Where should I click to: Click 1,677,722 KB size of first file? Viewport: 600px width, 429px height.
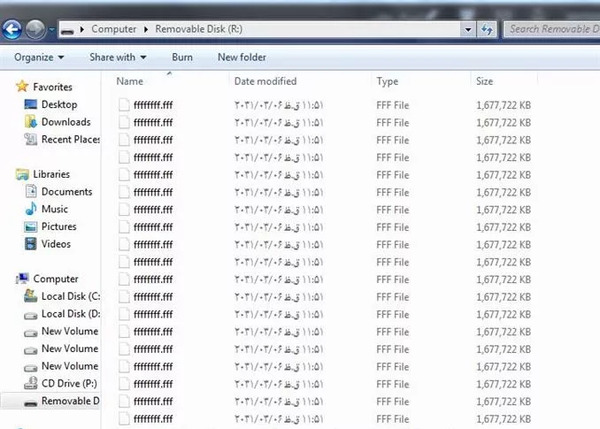pos(503,105)
